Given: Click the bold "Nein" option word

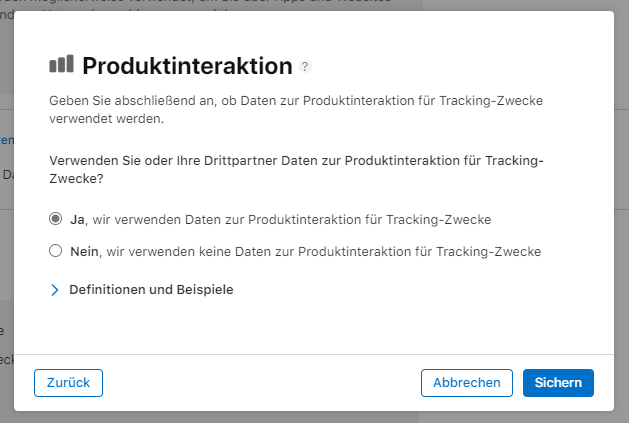Looking at the screenshot, I should 84,252.
